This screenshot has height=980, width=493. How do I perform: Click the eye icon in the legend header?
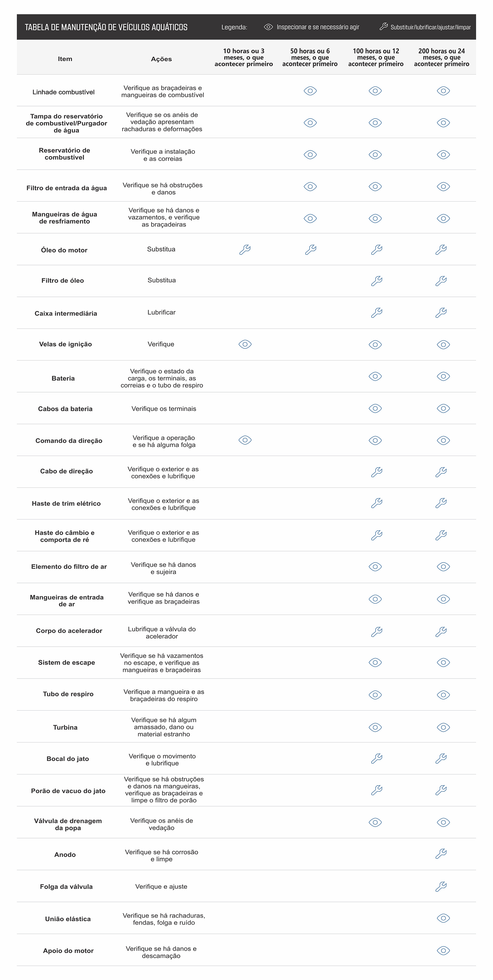269,27
